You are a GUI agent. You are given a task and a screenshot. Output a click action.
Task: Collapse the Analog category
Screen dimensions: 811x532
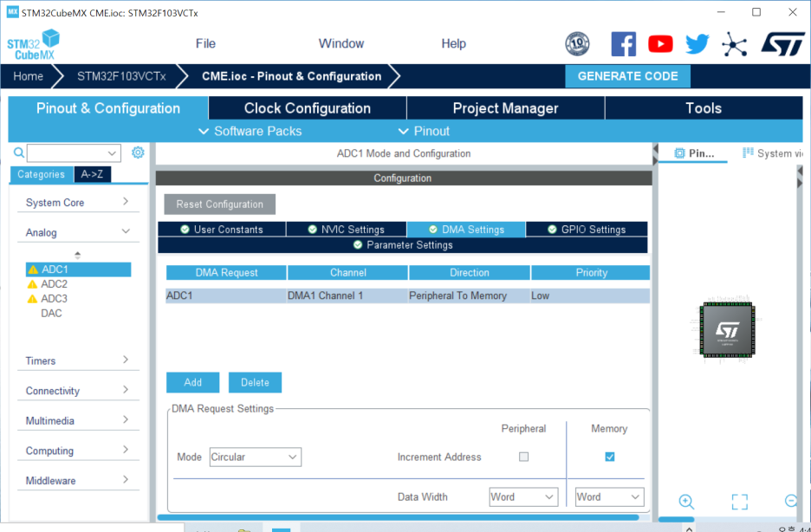[78, 233]
